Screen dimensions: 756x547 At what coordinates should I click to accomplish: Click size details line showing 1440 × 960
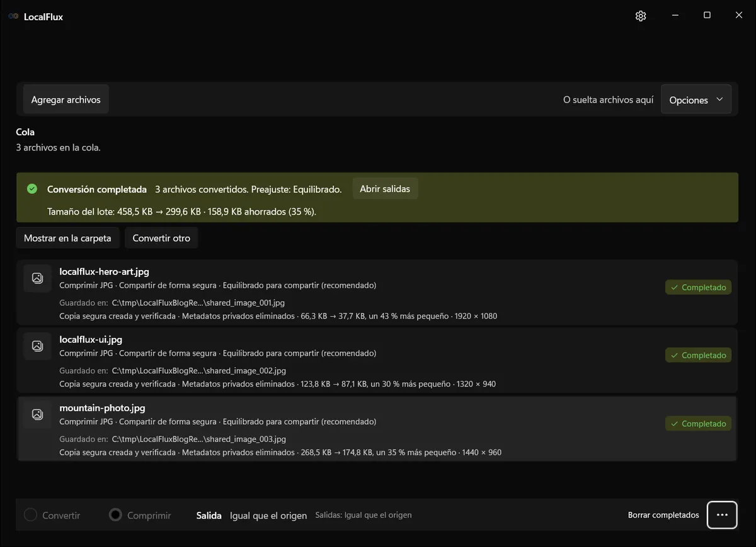[280, 453]
